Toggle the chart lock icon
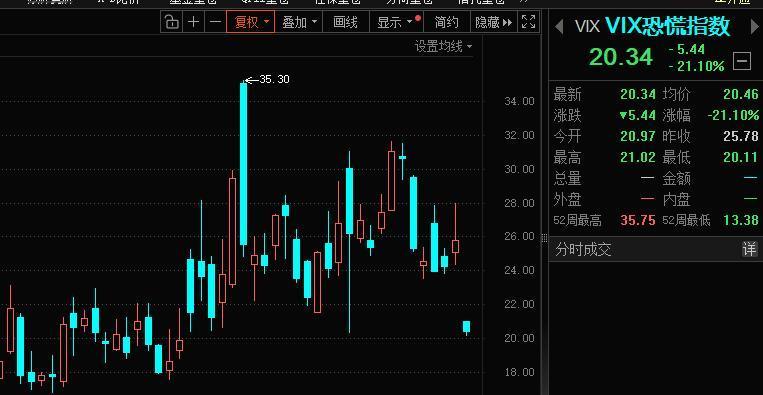 (x=172, y=22)
